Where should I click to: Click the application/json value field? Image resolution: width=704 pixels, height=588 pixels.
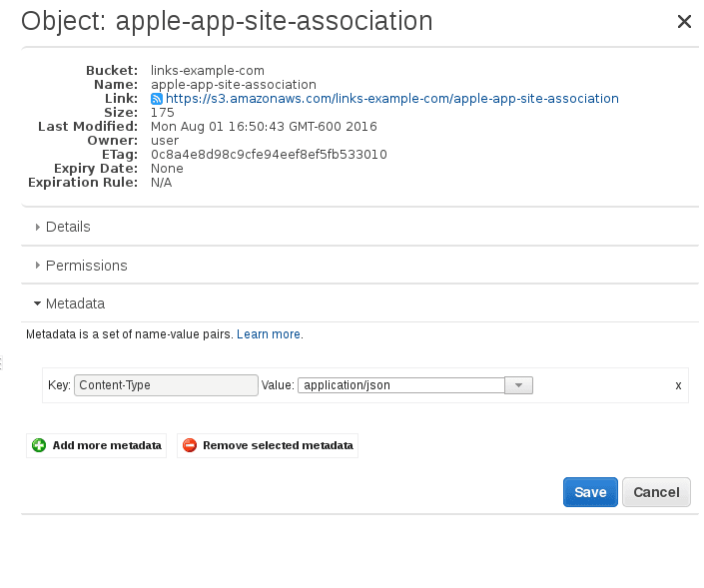(x=400, y=385)
